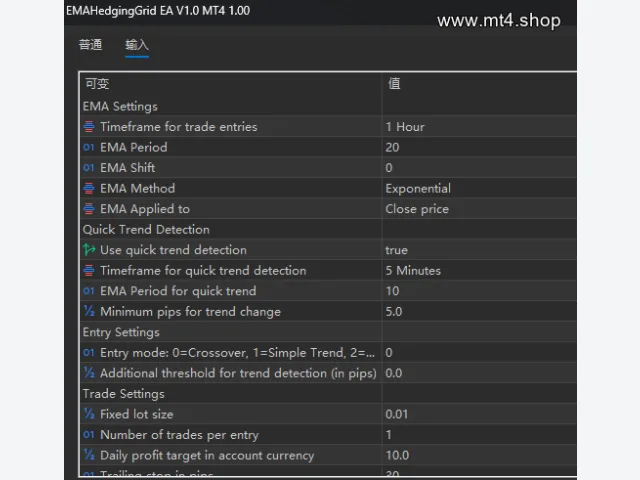
Task: Select the Additional threshold for trend detection label
Action: (x=238, y=373)
